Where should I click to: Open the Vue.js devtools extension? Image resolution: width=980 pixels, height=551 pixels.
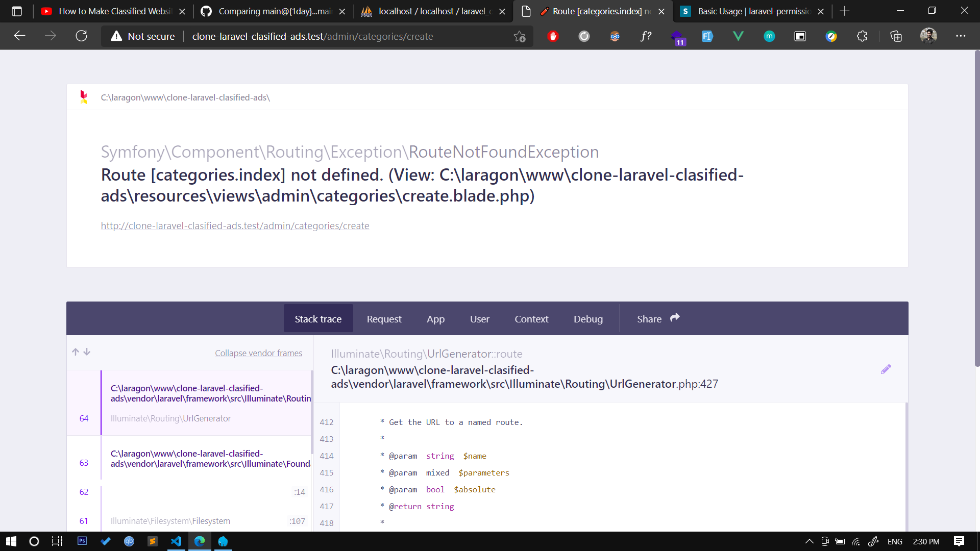[x=738, y=36]
